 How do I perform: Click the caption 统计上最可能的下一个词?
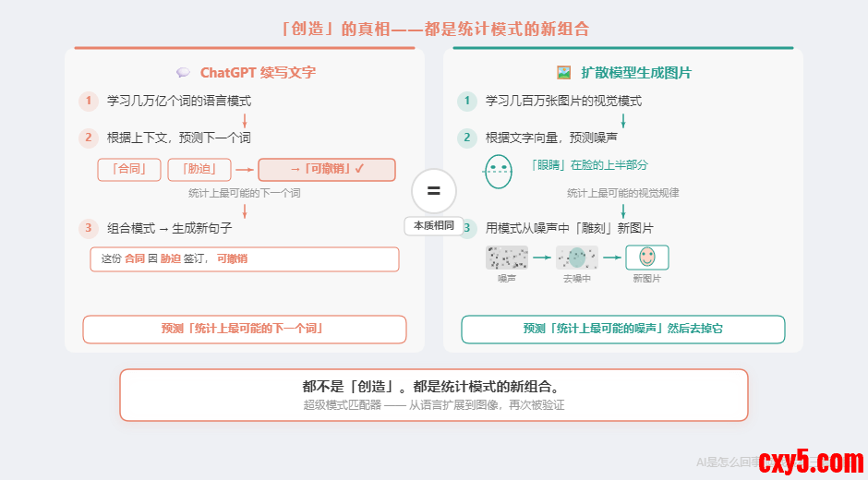pos(244,193)
